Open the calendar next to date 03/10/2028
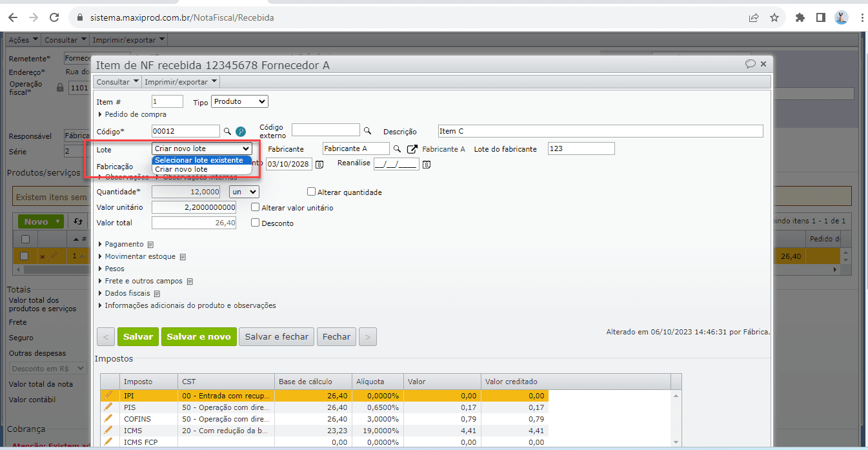 [x=319, y=164]
